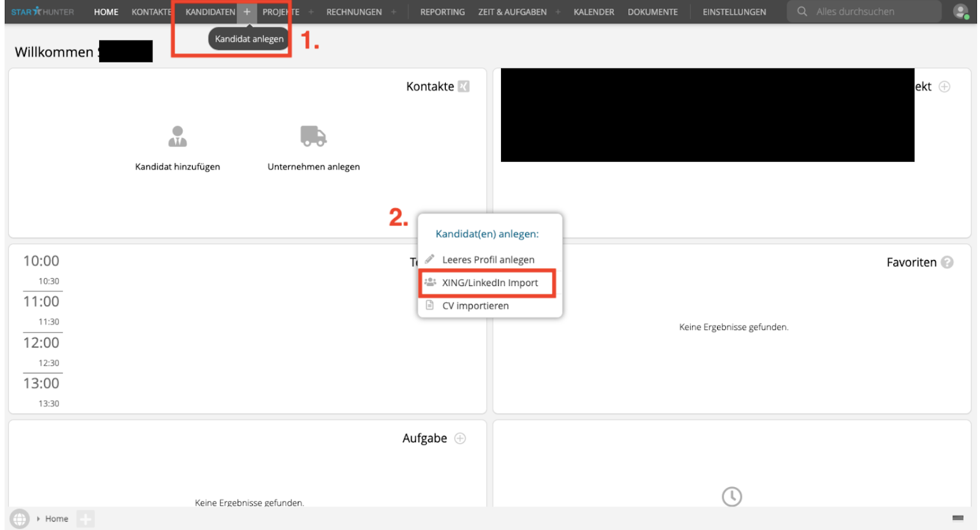Expand the arrow before Home breadcrumb

pyautogui.click(x=39, y=519)
